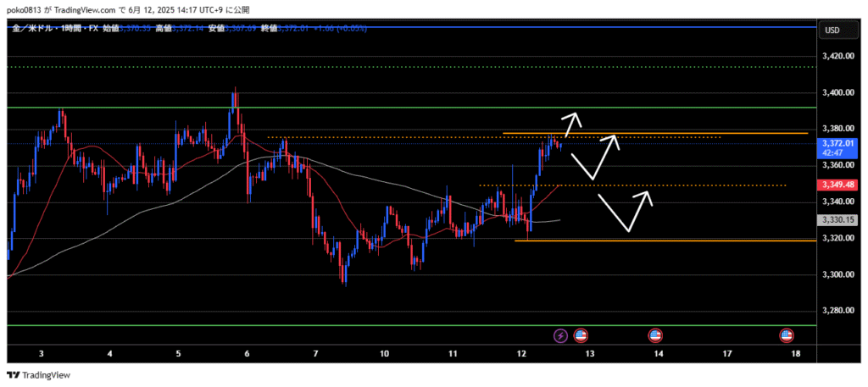Click the US flag event icon near date 18
The height and width of the screenshot is (387, 868).
tap(786, 335)
